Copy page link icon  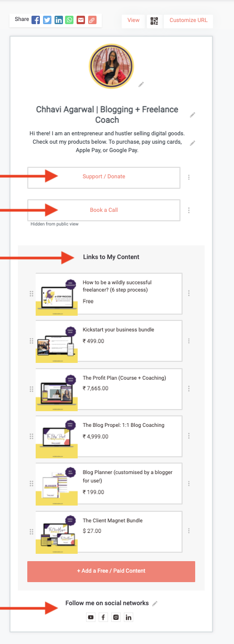coord(92,20)
